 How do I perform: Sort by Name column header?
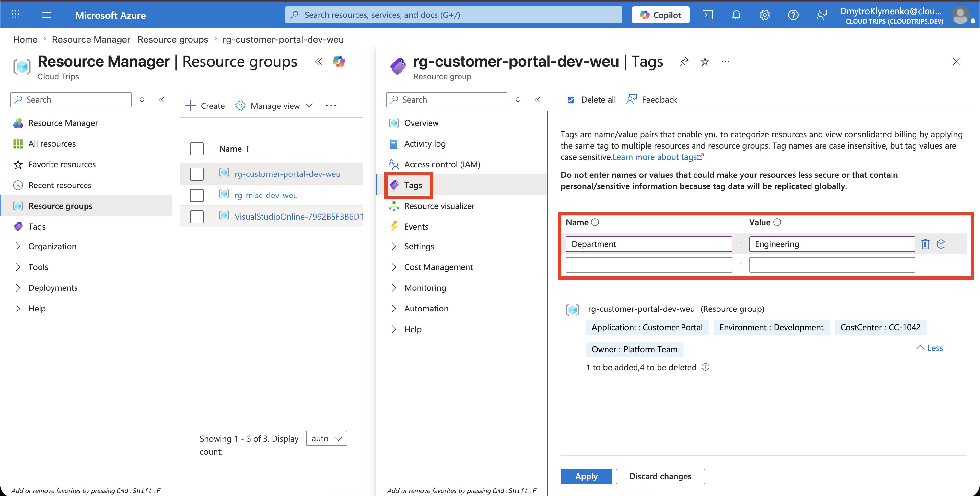pyautogui.click(x=234, y=149)
